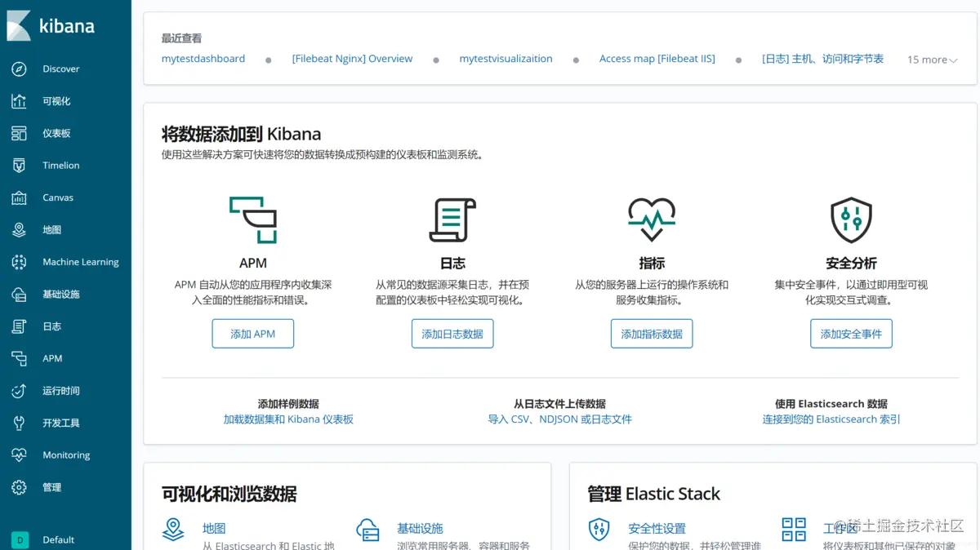Open 加载数据集和 Kibana 仪表板 link
Viewport: 980px width, 550px height.
pyautogui.click(x=288, y=419)
